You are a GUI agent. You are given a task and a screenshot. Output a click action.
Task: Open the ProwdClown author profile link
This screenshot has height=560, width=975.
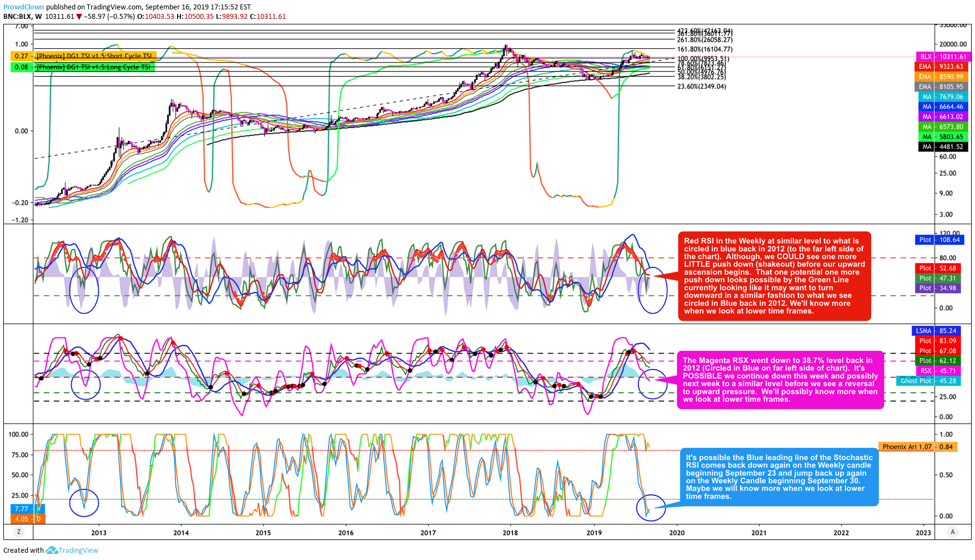click(23, 7)
